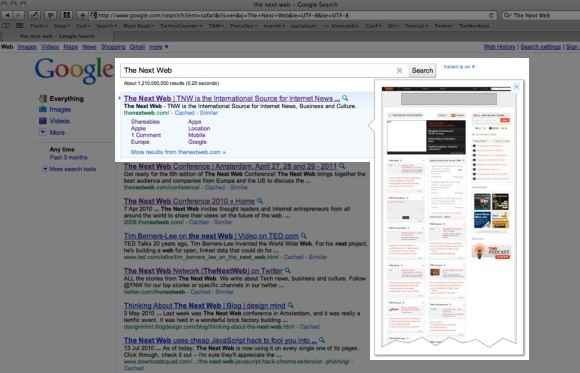
Task: Click the Safari toolbar search field
Action: (541, 15)
